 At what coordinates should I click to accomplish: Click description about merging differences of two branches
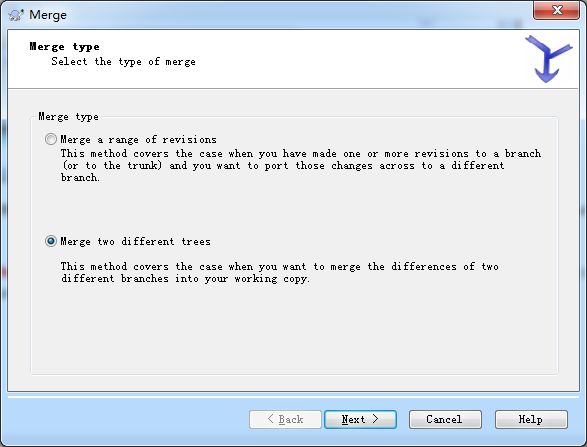coord(280,273)
